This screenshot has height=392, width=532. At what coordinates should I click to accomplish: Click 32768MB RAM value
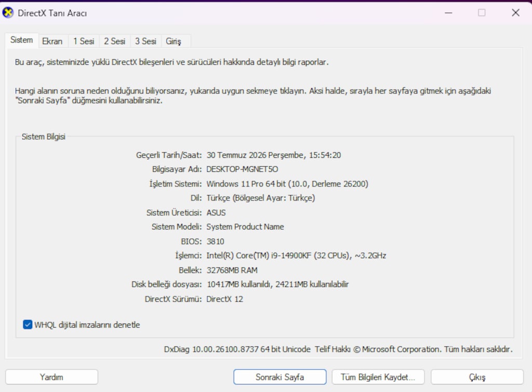232,271
